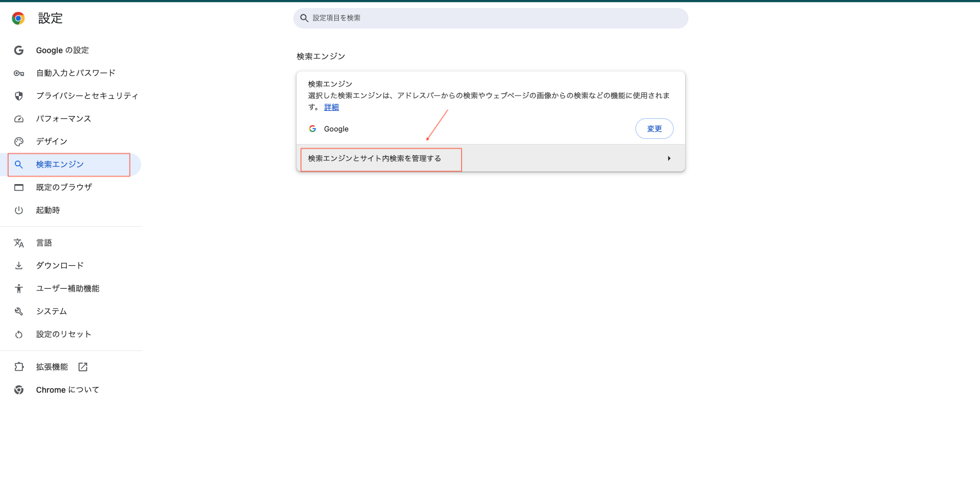Click the power icon for 起動時
Image resolution: width=980 pixels, height=483 pixels.
tap(19, 210)
